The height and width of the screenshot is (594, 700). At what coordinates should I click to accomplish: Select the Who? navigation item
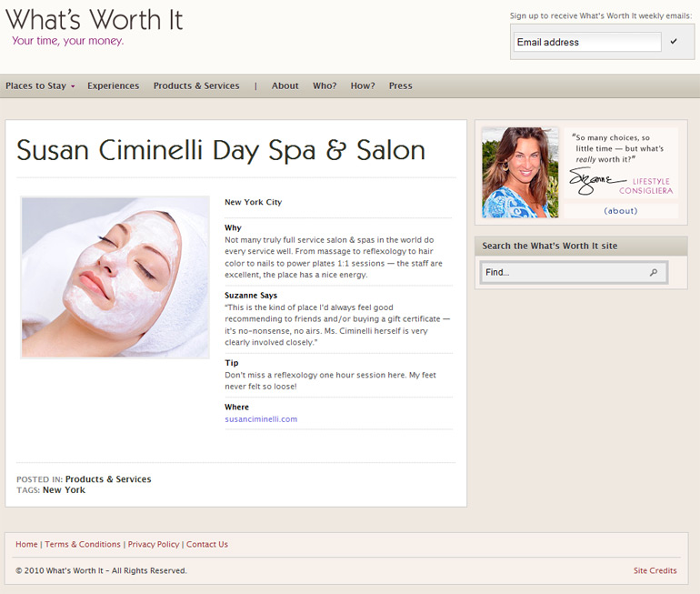325,86
